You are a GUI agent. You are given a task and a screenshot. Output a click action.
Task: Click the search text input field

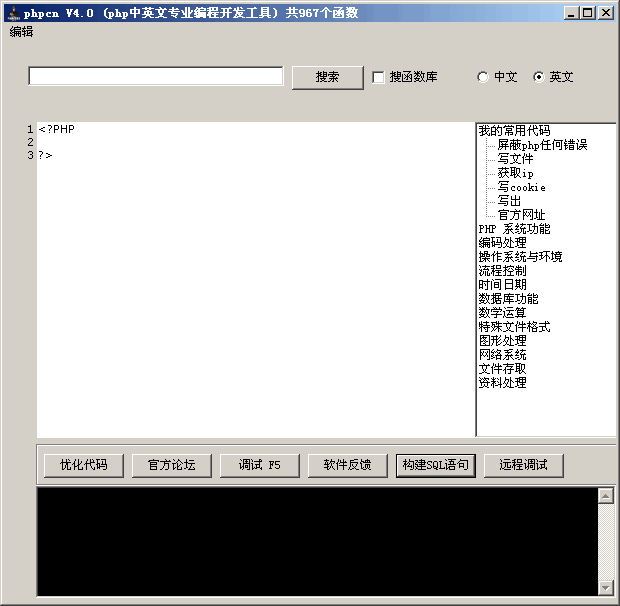coord(156,76)
